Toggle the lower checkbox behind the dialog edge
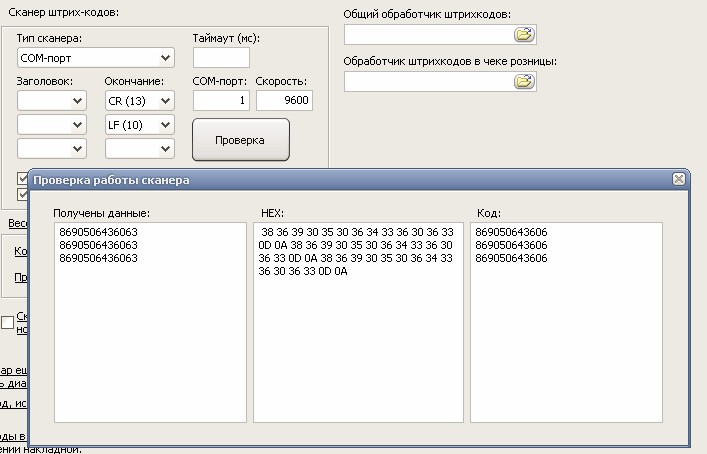 [x=23, y=194]
